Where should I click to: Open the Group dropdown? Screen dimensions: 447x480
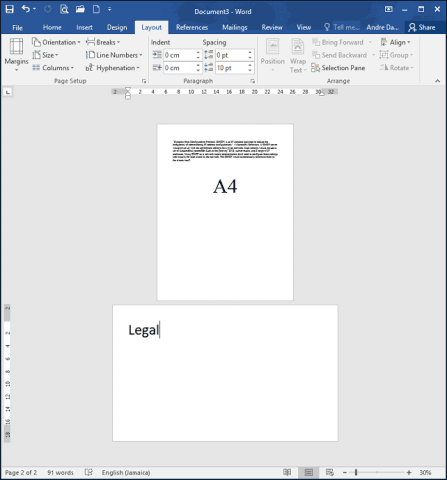(396, 55)
